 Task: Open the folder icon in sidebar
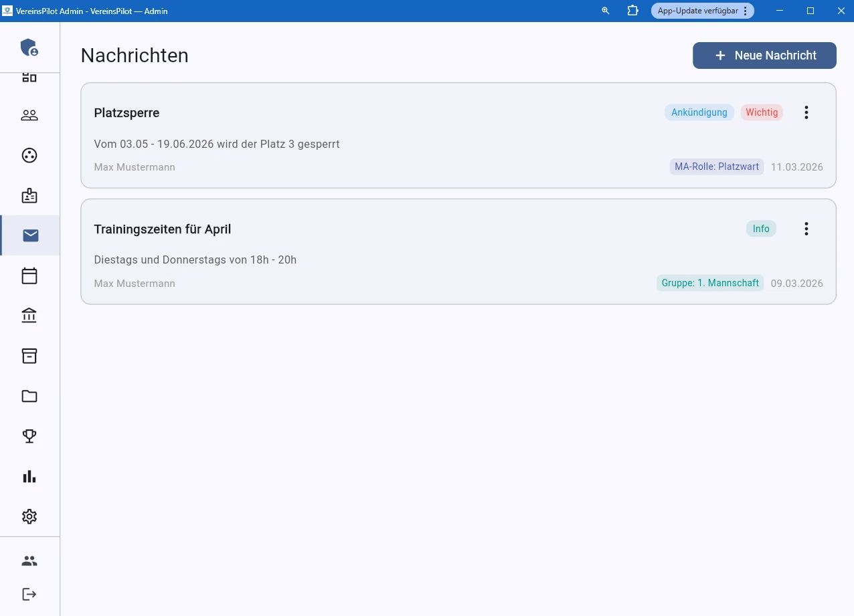[x=29, y=396]
